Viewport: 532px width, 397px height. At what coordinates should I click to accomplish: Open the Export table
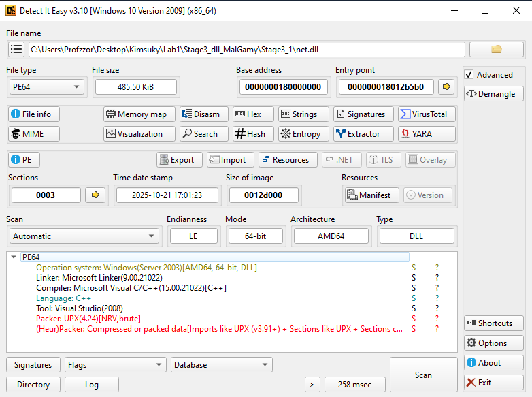179,159
